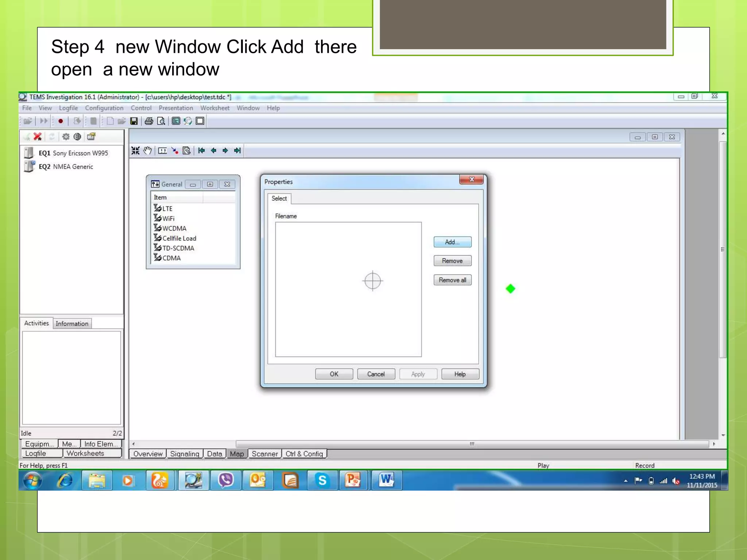Open the Presentation menu
Image resolution: width=747 pixels, height=560 pixels.
[176, 108]
